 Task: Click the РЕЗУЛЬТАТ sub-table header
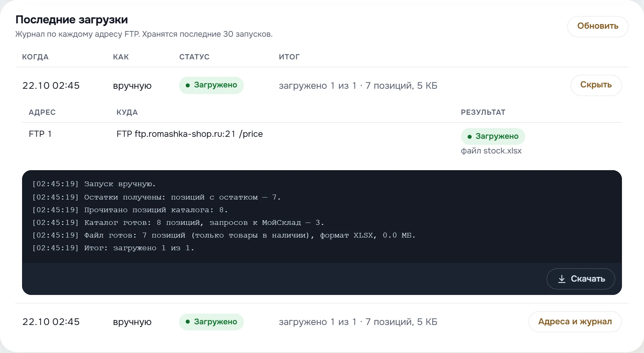tap(483, 112)
